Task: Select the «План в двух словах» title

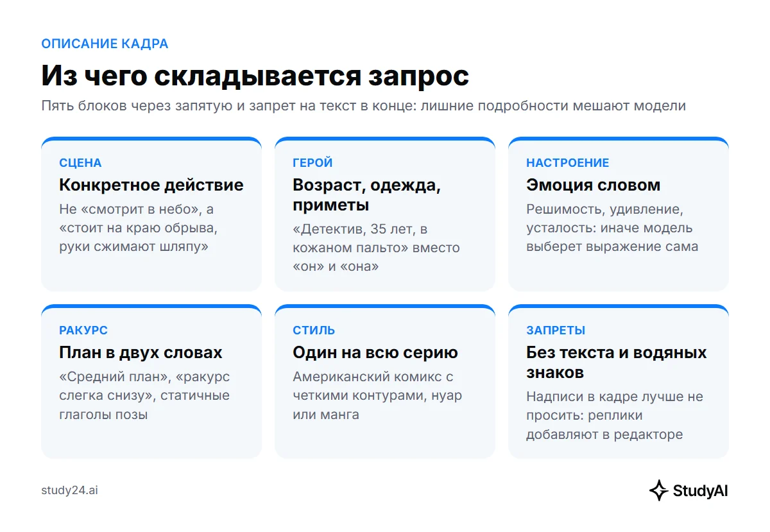Action: [141, 352]
